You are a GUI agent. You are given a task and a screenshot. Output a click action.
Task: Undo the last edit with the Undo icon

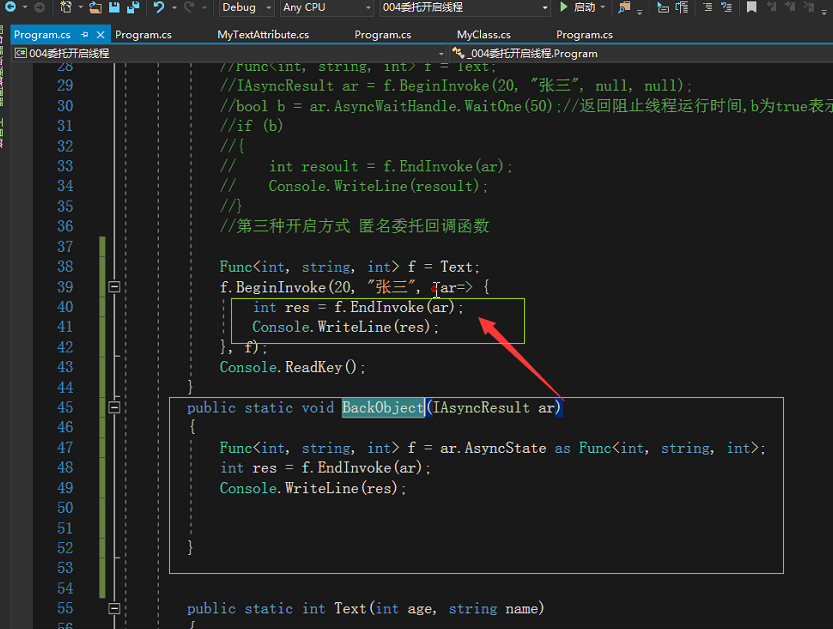click(x=159, y=7)
